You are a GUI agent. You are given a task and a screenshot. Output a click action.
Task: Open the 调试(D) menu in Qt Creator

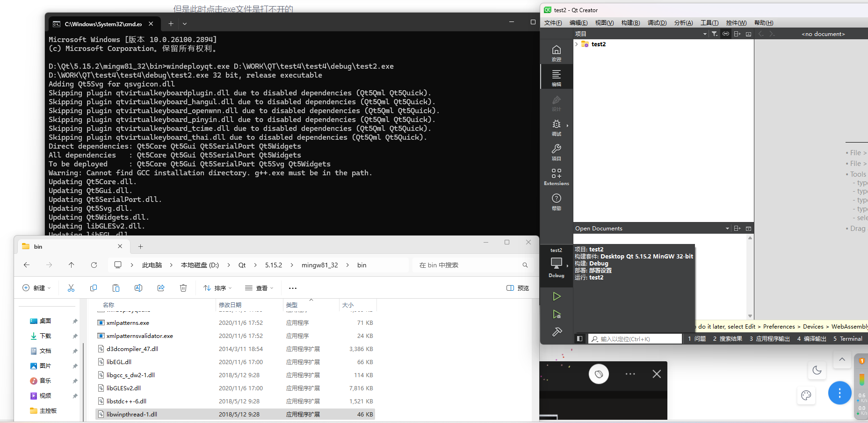tap(657, 23)
